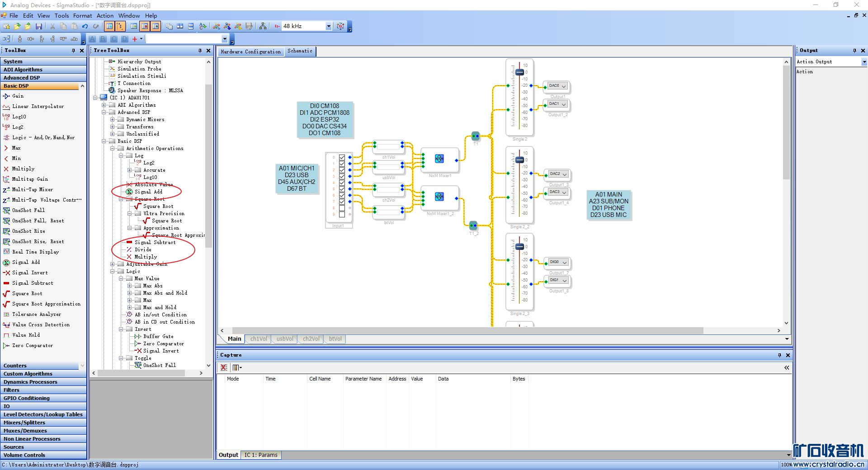This screenshot has width=868, height=470.
Task: Enable input channel 8 checkbox
Action: click(342, 208)
